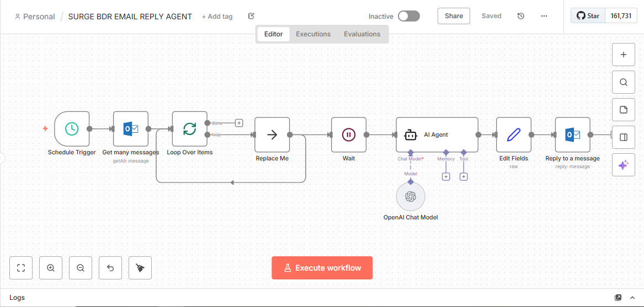644x307 pixels.
Task: Select the Edit Fields pencil node
Action: pos(513,134)
